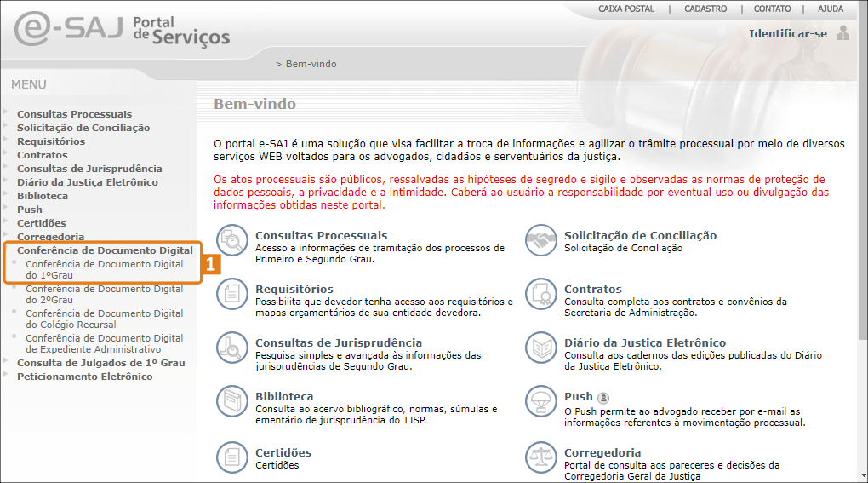Click the e-SAJ Portal de Serviços logo
The width and height of the screenshot is (868, 483).
(122, 29)
